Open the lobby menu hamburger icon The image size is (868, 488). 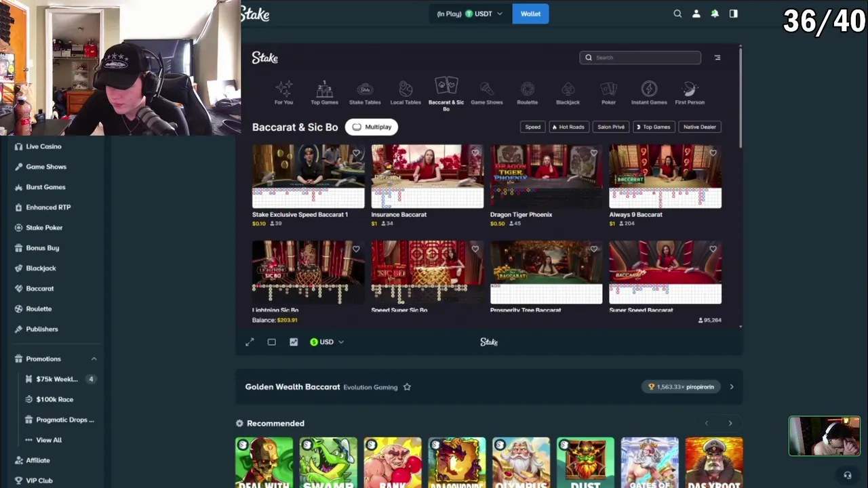coord(717,58)
